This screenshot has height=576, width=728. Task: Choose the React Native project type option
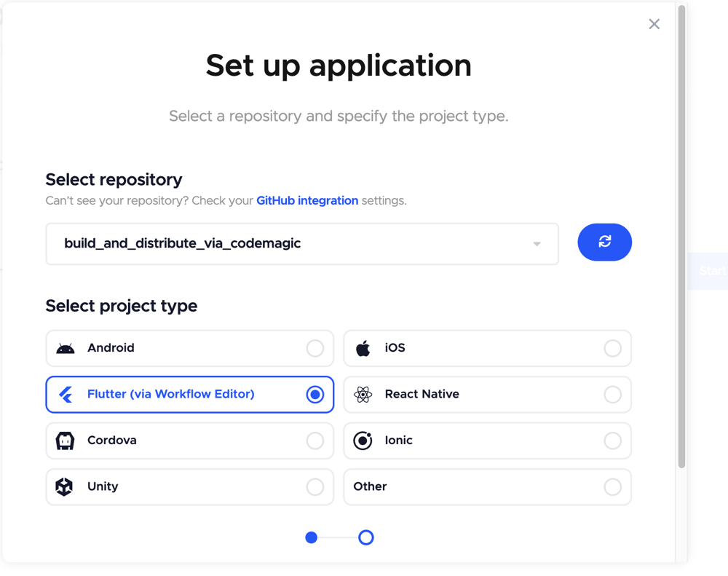coord(488,395)
